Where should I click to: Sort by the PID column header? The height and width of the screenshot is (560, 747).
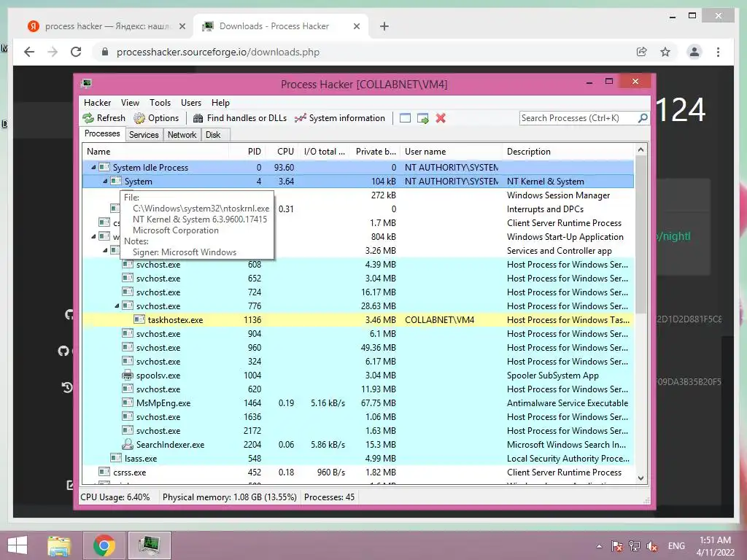tap(247, 152)
